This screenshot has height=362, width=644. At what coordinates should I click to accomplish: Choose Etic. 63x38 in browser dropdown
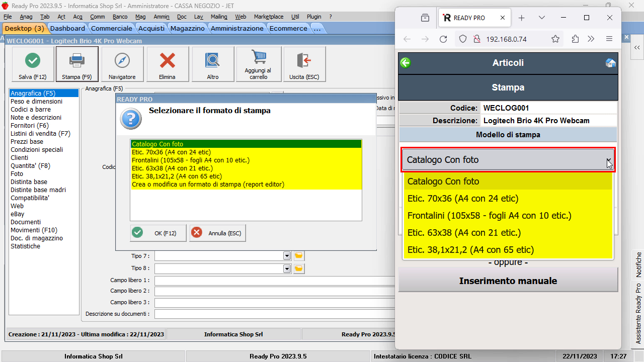[x=508, y=233]
